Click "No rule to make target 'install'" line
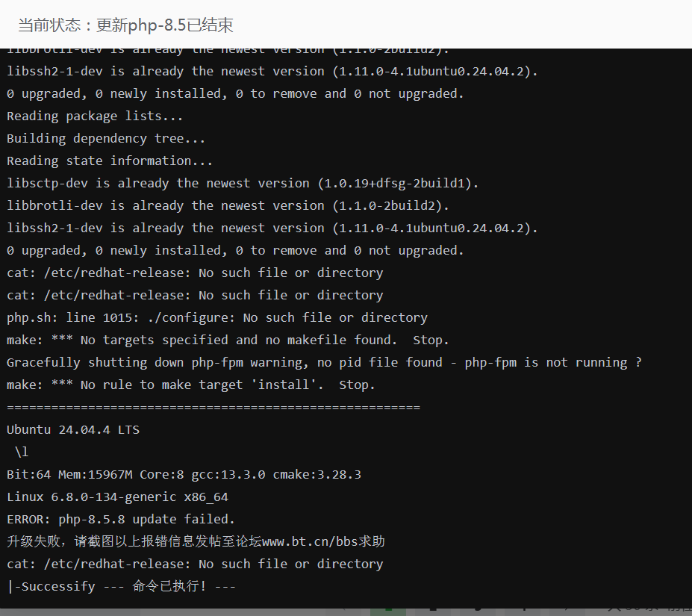692x616 pixels. (190, 385)
